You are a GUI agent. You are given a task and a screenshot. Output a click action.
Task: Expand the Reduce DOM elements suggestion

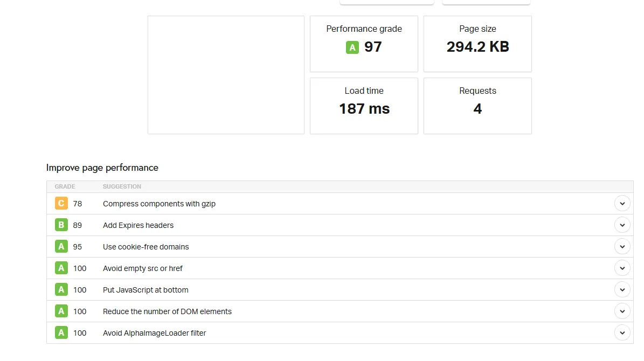point(622,311)
